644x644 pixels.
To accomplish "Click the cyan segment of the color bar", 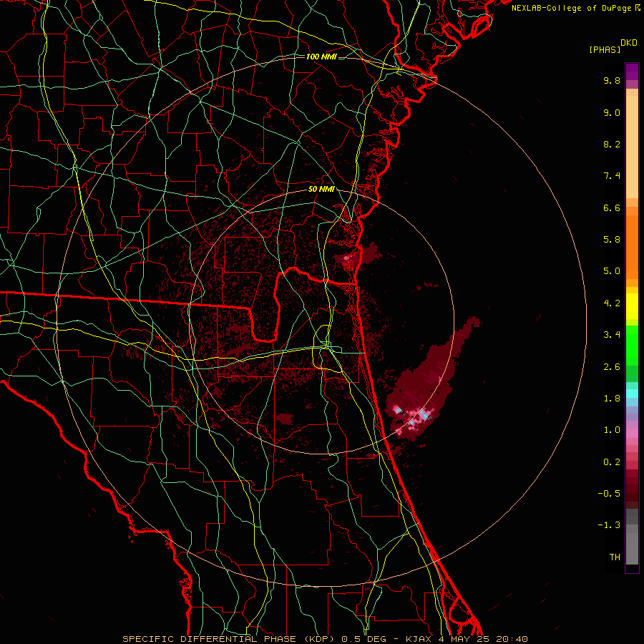I will pos(632,393).
